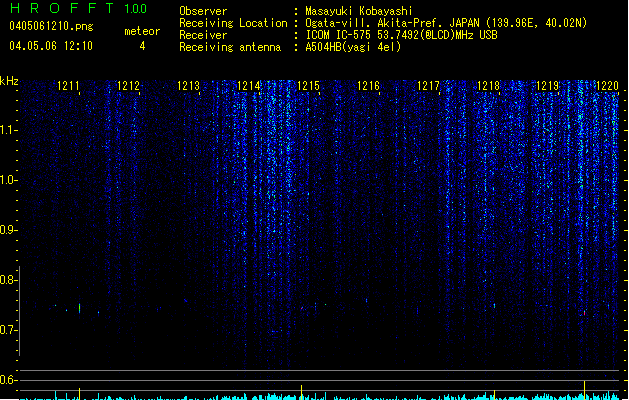
Task: Click time marker 1218
Action: tap(488, 86)
